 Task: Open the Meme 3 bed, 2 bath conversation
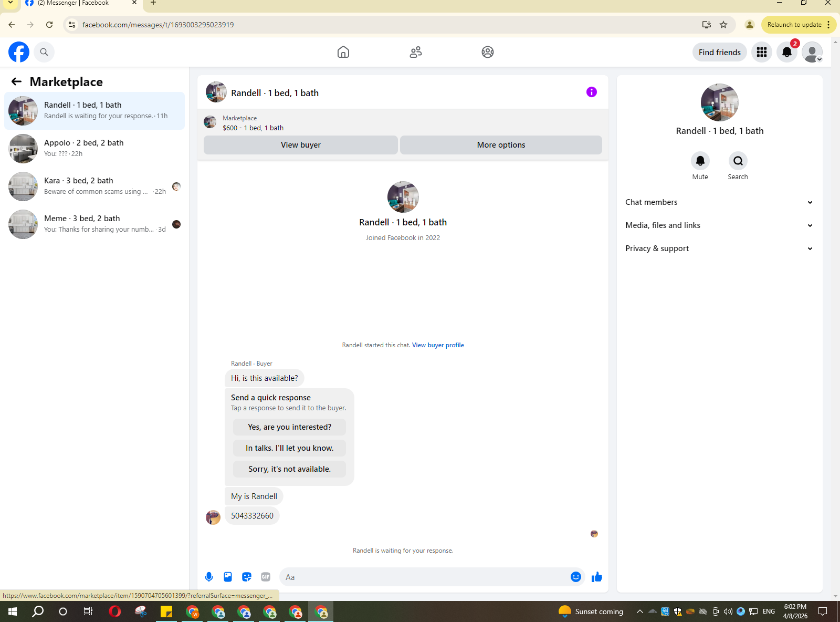[x=94, y=224]
